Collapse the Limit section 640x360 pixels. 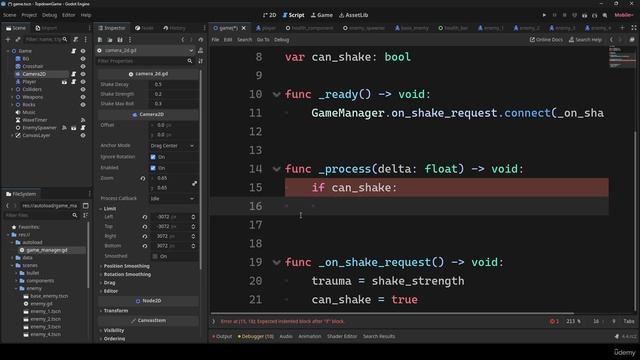109,209
